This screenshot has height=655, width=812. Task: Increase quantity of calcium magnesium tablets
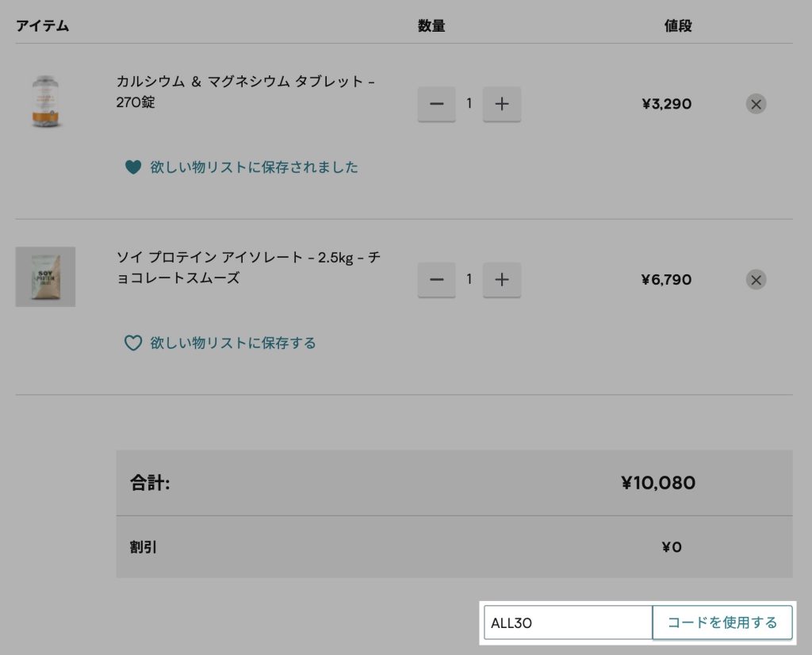[501, 104]
